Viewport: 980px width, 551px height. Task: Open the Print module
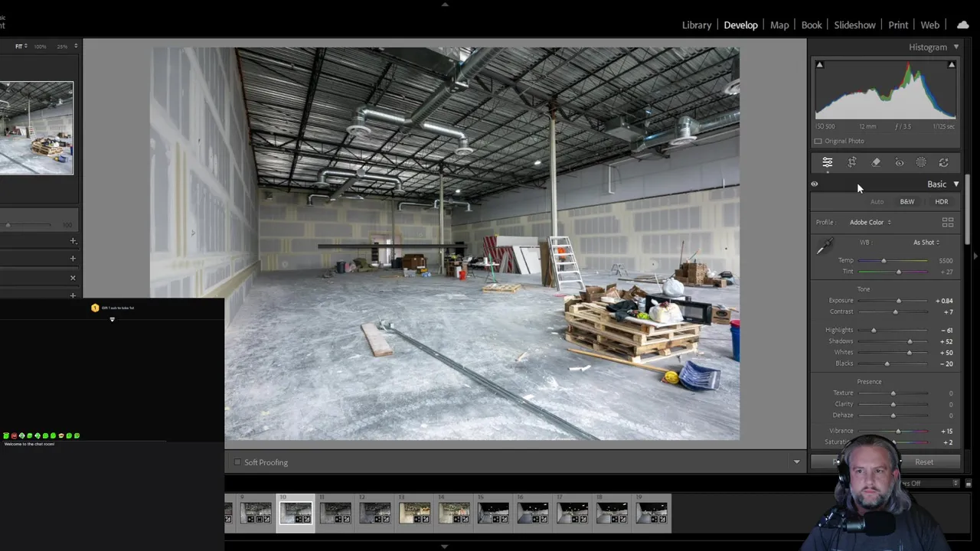tap(898, 25)
